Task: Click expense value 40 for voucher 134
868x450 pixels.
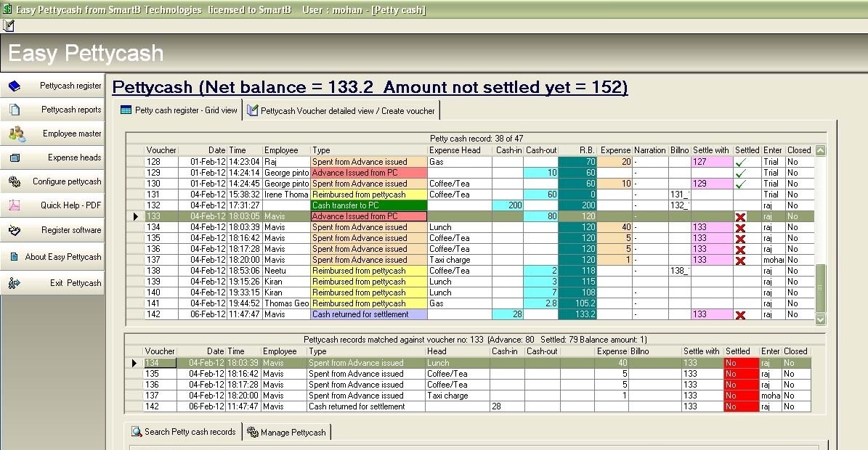Action: pos(615,227)
